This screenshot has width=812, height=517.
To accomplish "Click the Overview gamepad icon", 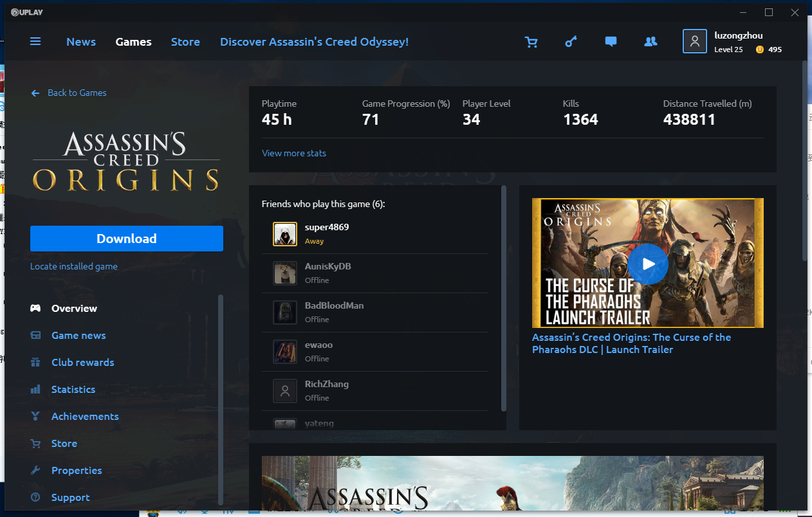I will [x=36, y=308].
